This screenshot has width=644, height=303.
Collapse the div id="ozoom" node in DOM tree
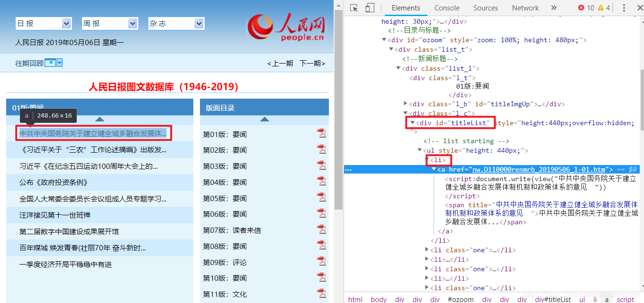(x=384, y=40)
